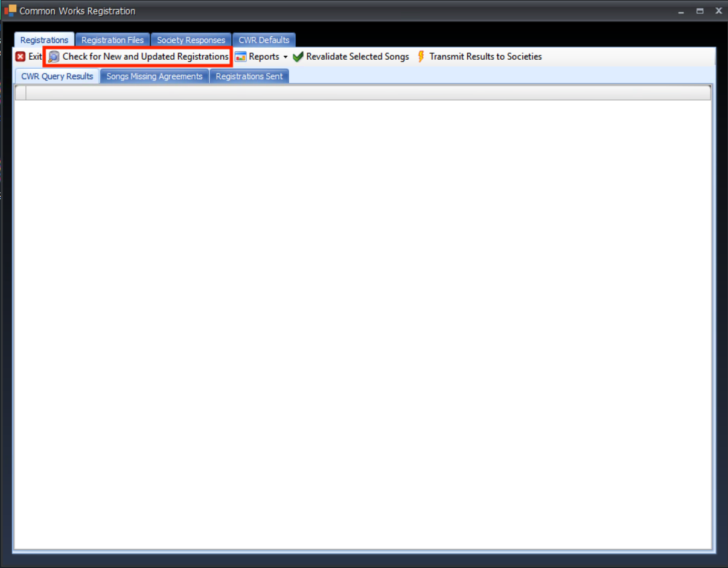Image resolution: width=728 pixels, height=568 pixels.
Task: Switch to the Registrations tab
Action: coord(44,40)
